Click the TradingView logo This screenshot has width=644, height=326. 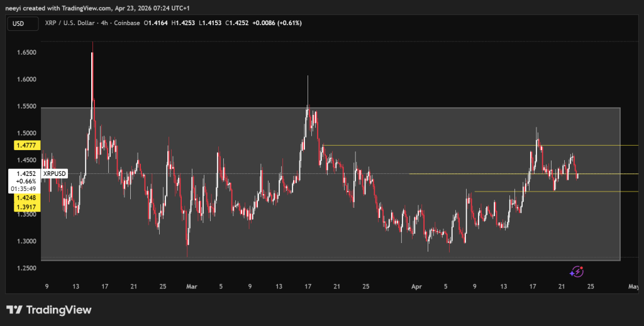48,310
